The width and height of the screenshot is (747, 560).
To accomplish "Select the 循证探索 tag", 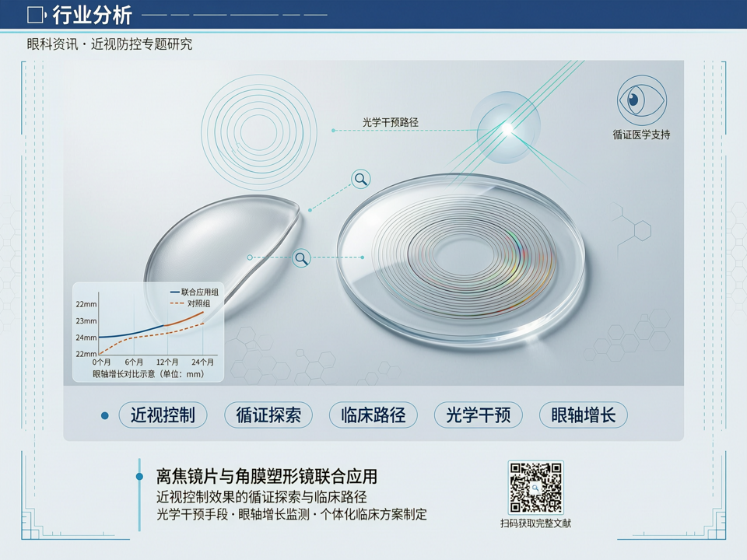I will click(x=268, y=415).
